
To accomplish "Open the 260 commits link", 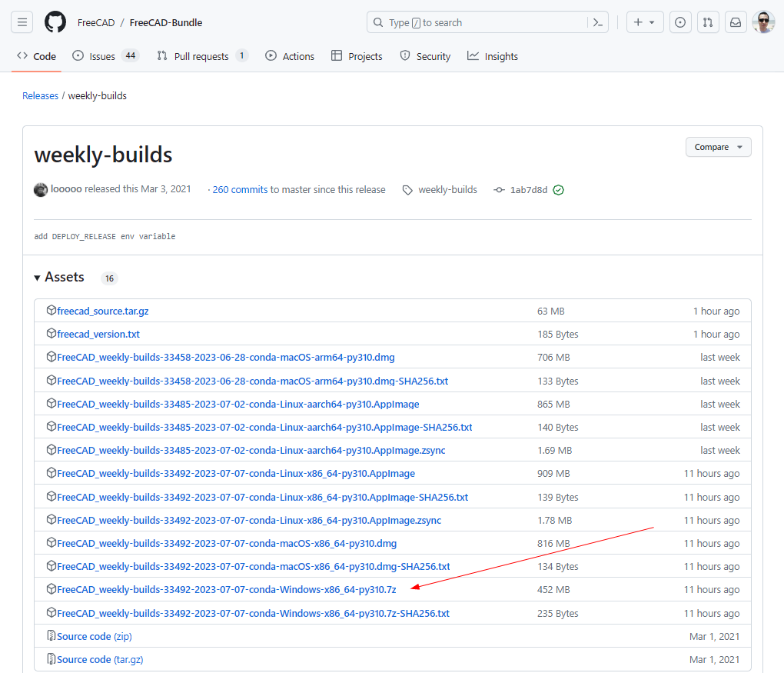I will click(240, 190).
